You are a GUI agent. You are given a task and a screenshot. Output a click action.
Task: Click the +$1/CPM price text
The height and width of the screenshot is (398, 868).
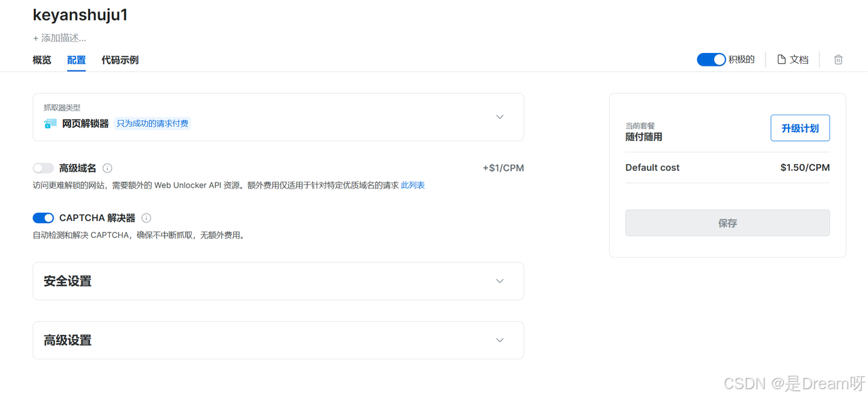tap(503, 168)
